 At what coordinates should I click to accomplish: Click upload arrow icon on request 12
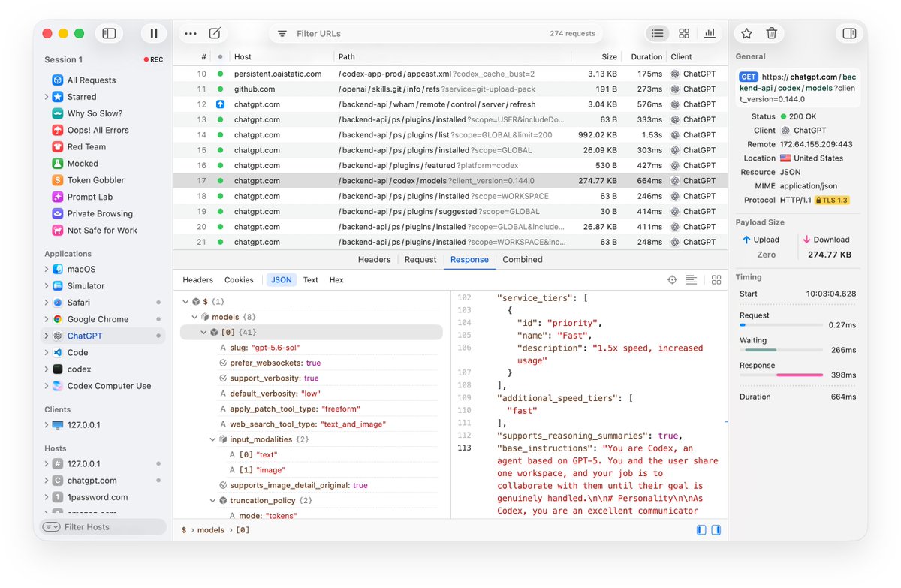click(221, 104)
